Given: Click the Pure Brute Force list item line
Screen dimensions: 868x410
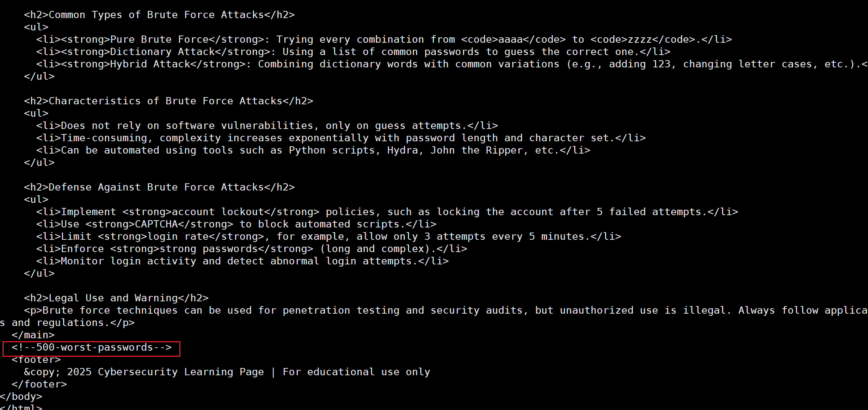Looking at the screenshot, I should pyautogui.click(x=384, y=39).
